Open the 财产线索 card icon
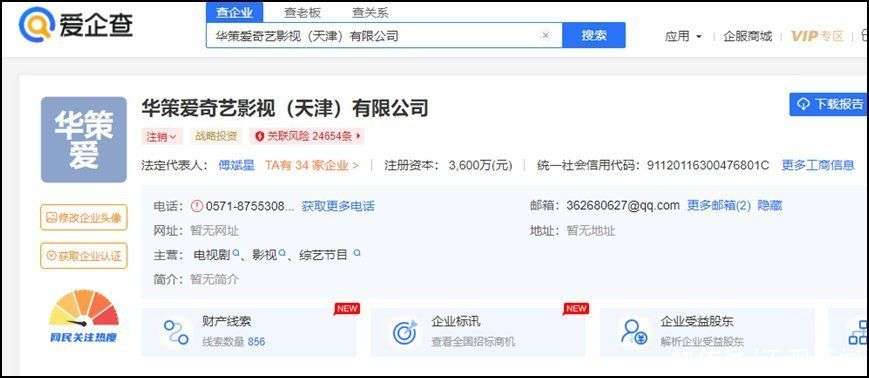The height and width of the screenshot is (378, 869). 176,333
